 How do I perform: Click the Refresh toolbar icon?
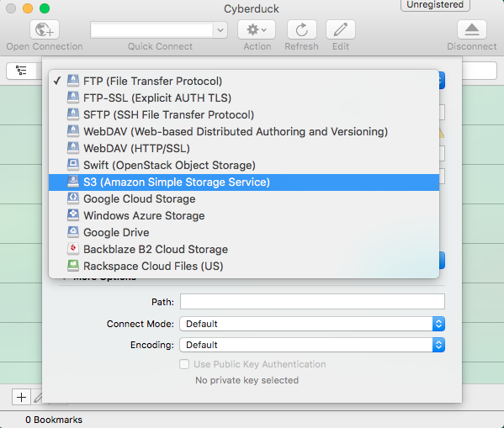pos(301,29)
